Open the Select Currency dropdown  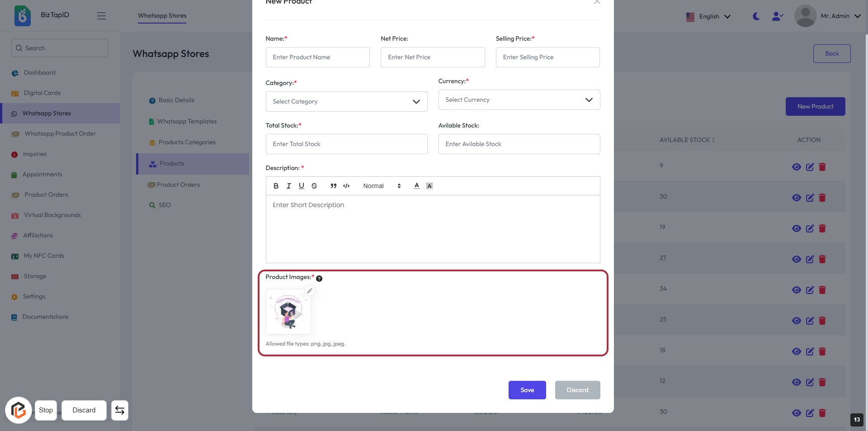[x=519, y=100]
